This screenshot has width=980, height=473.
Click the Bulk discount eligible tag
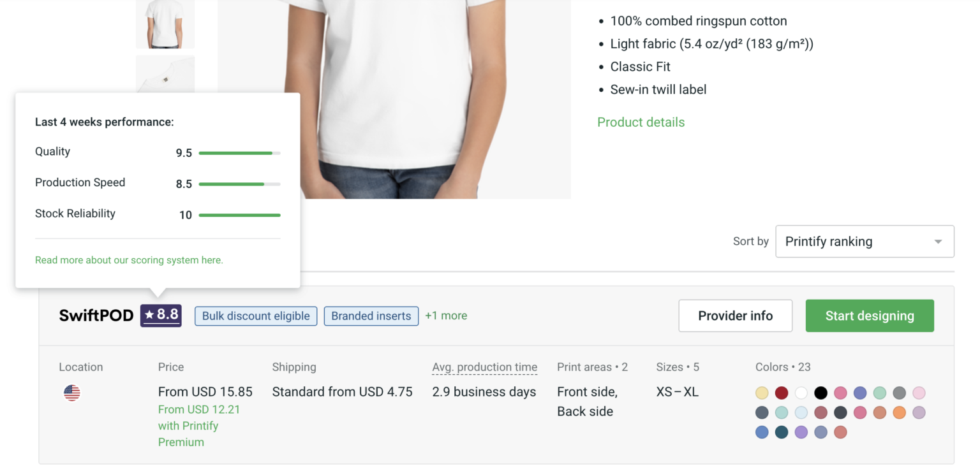[256, 316]
